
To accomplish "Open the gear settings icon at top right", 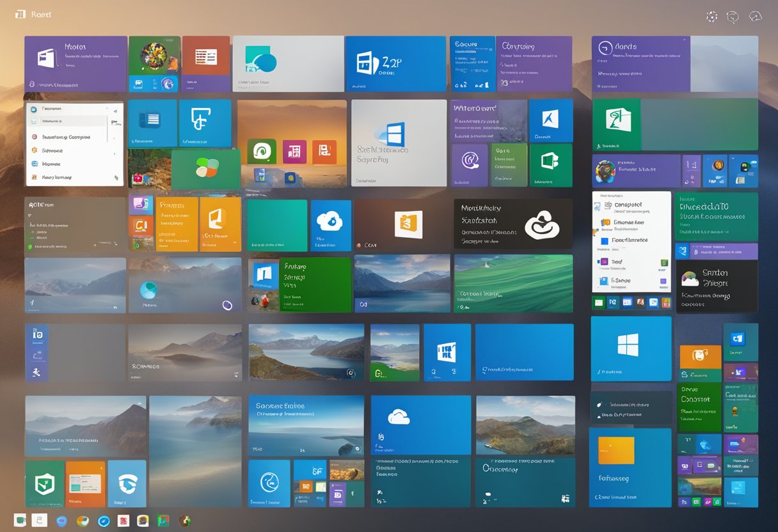I will point(711,17).
